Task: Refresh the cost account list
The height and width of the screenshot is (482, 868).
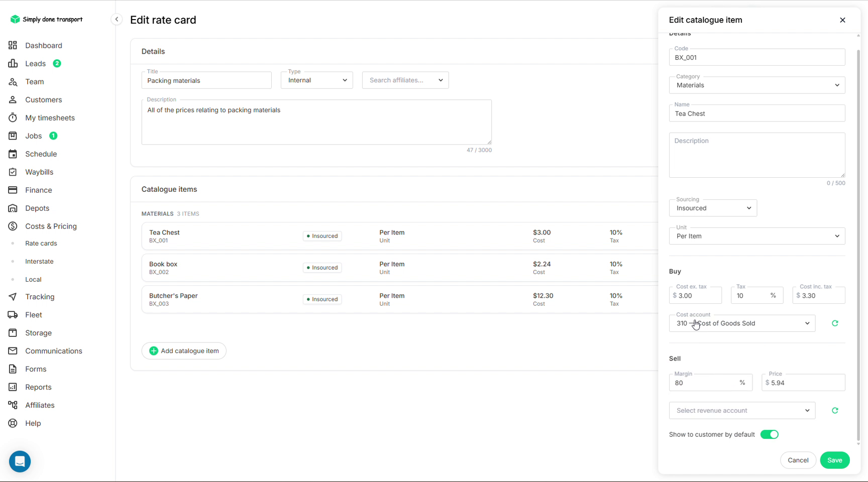Action: pos(835,323)
